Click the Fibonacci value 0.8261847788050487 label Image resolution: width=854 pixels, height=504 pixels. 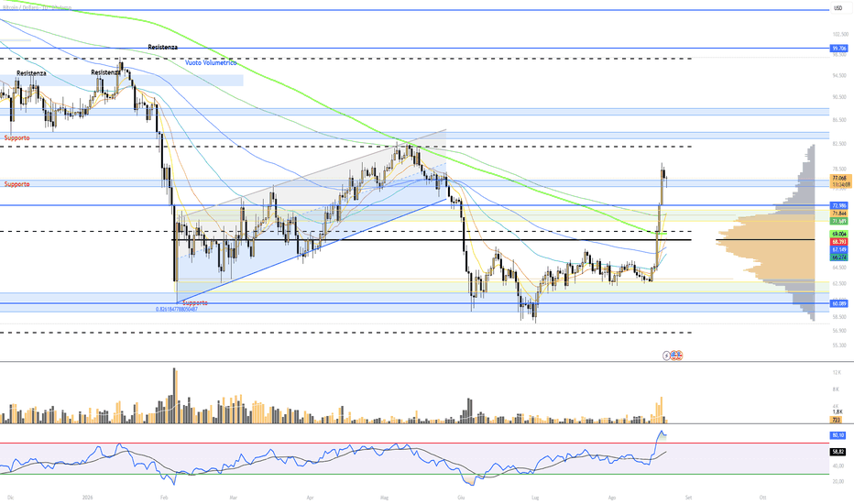point(177,309)
